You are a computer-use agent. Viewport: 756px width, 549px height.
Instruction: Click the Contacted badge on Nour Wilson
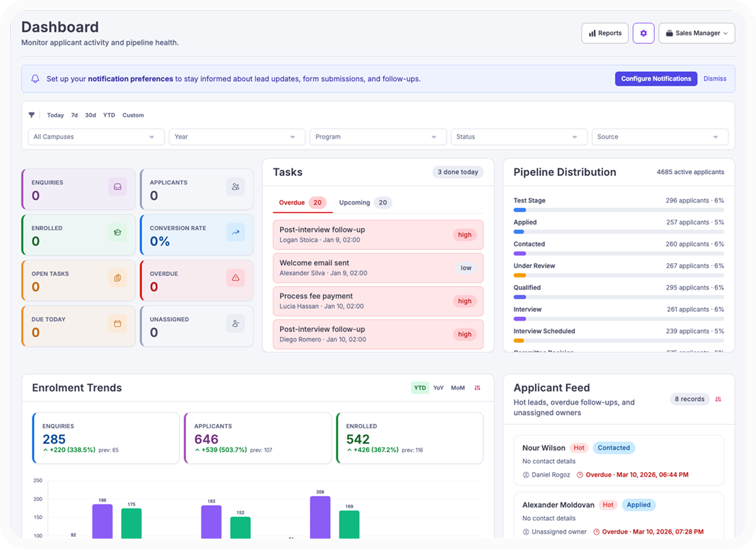[x=613, y=448]
